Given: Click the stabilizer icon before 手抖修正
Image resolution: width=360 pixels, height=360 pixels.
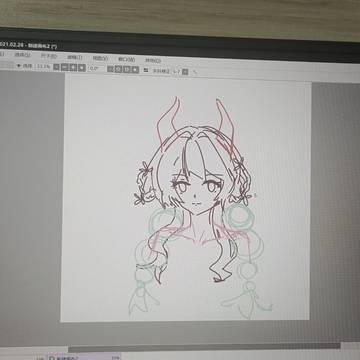Looking at the screenshot, I should click(146, 70).
